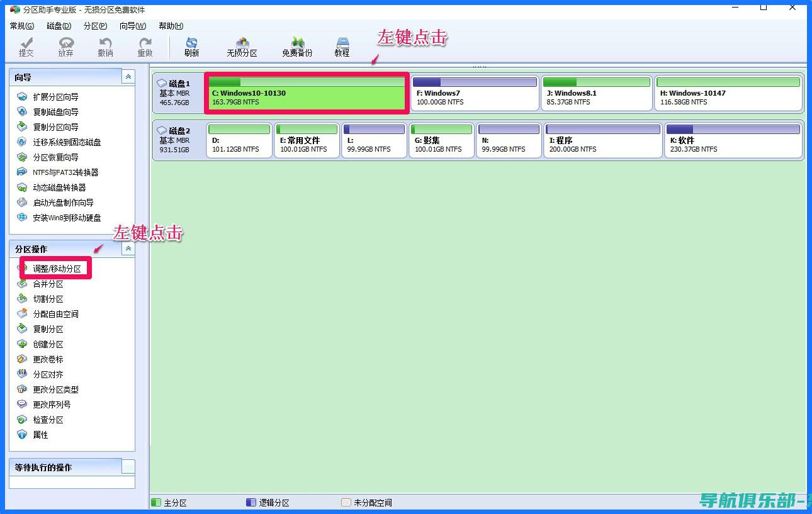This screenshot has width=812, height=514.
Task: Open the 教程 tutorial toolbar icon
Action: (342, 47)
